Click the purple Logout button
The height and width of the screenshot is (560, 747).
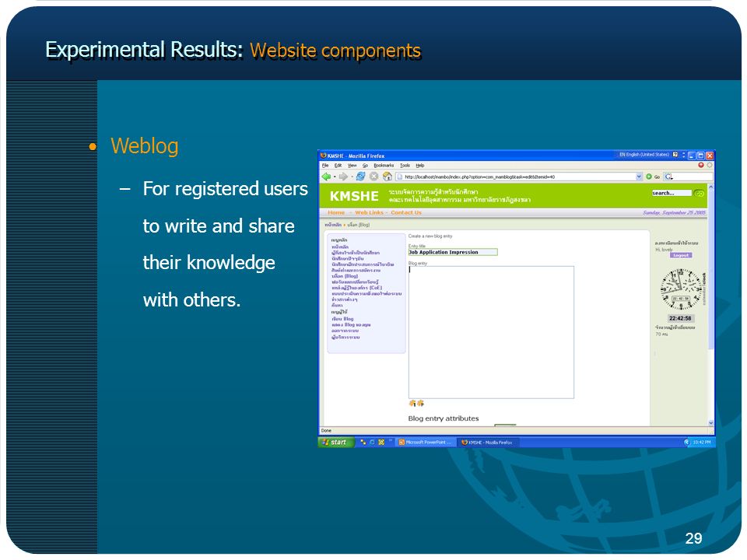pyautogui.click(x=681, y=255)
